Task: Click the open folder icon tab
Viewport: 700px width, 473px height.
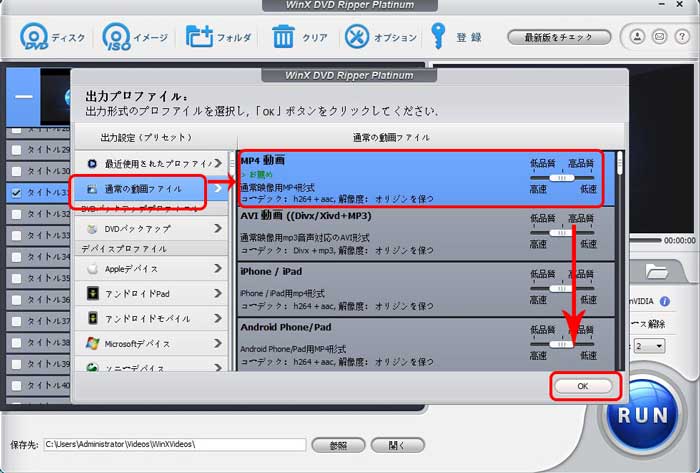Action: pyautogui.click(x=656, y=271)
